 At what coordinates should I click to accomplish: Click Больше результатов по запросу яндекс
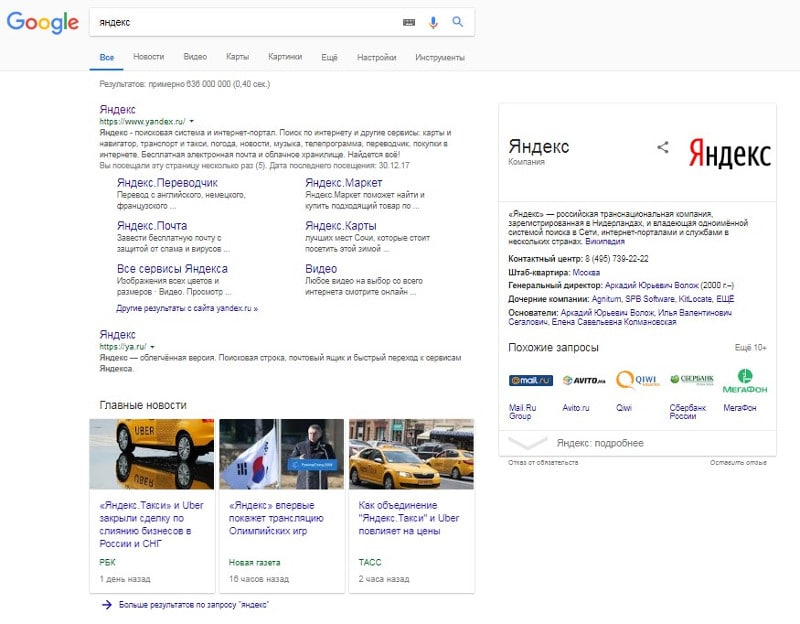pyautogui.click(x=193, y=605)
